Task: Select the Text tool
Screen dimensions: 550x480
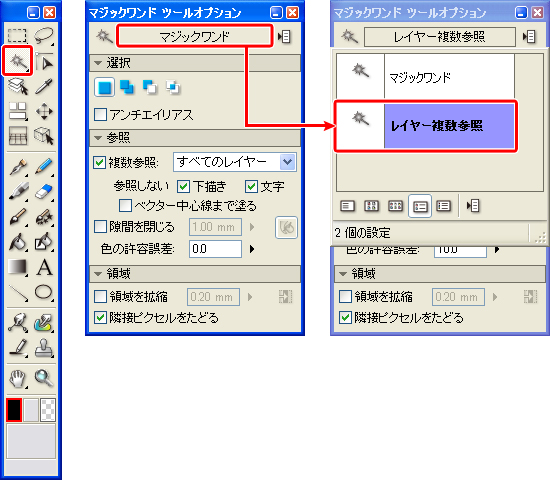Action: point(44,267)
